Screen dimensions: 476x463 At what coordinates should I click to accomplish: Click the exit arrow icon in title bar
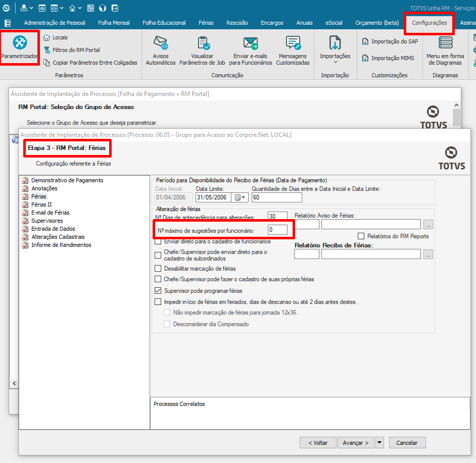point(115,8)
